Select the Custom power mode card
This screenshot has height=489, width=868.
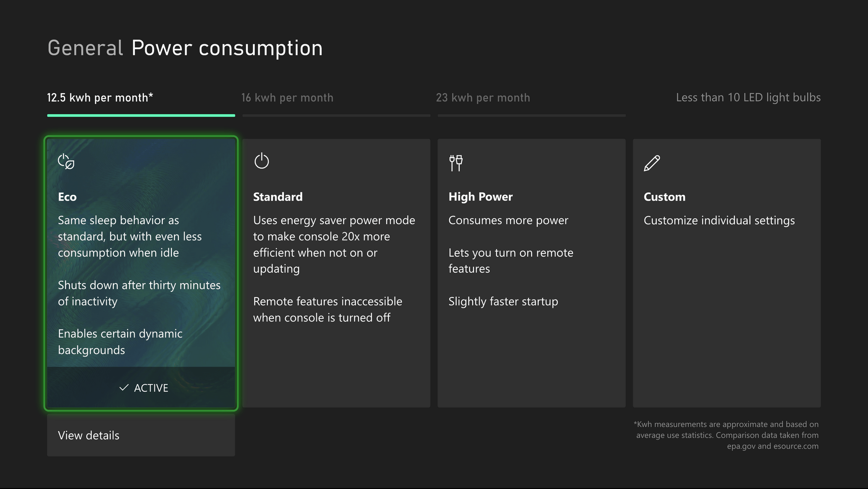click(x=726, y=274)
